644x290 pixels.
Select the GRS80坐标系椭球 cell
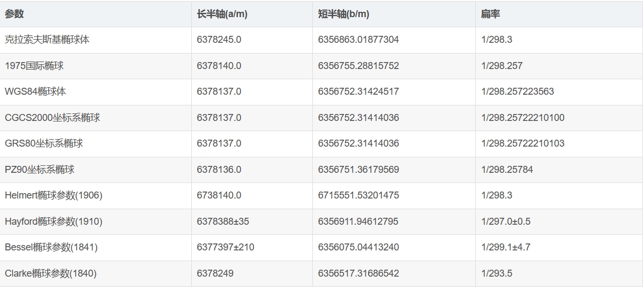(x=44, y=143)
